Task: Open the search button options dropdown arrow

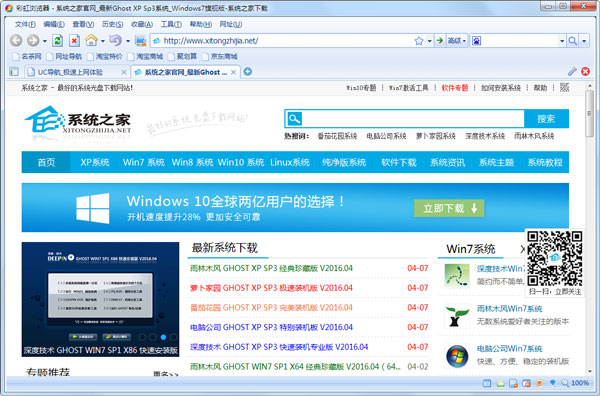Action: [x=584, y=41]
